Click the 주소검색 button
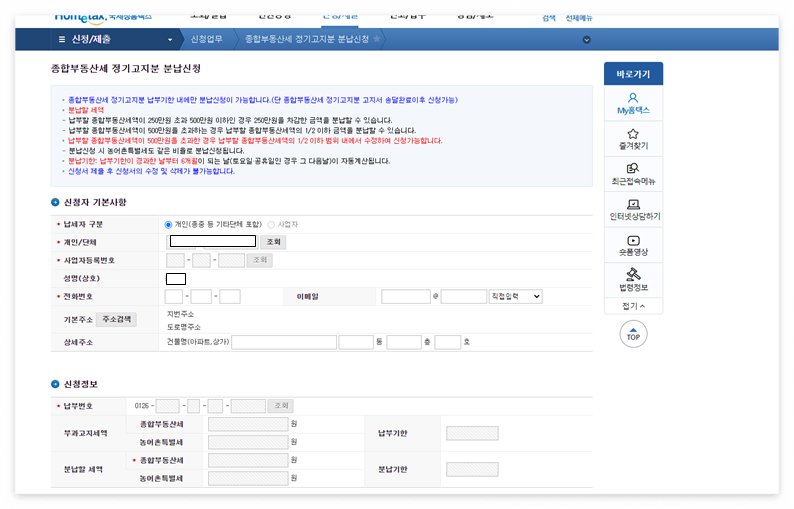 (x=116, y=319)
